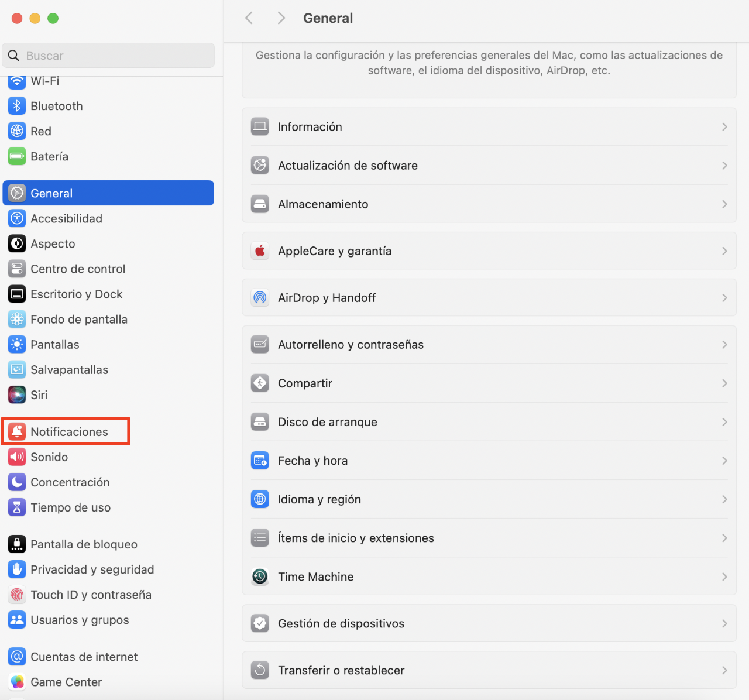Select Siri in the sidebar
This screenshot has width=749, height=700.
(x=39, y=394)
